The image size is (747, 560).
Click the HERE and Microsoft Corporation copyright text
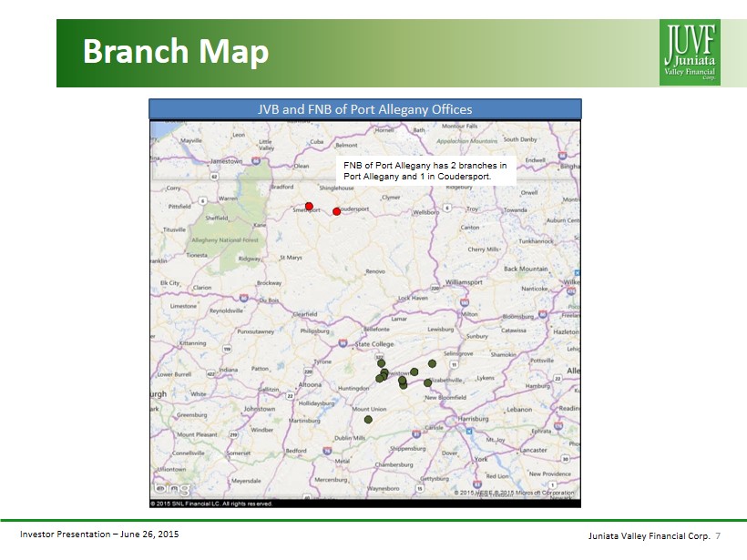[x=514, y=493]
